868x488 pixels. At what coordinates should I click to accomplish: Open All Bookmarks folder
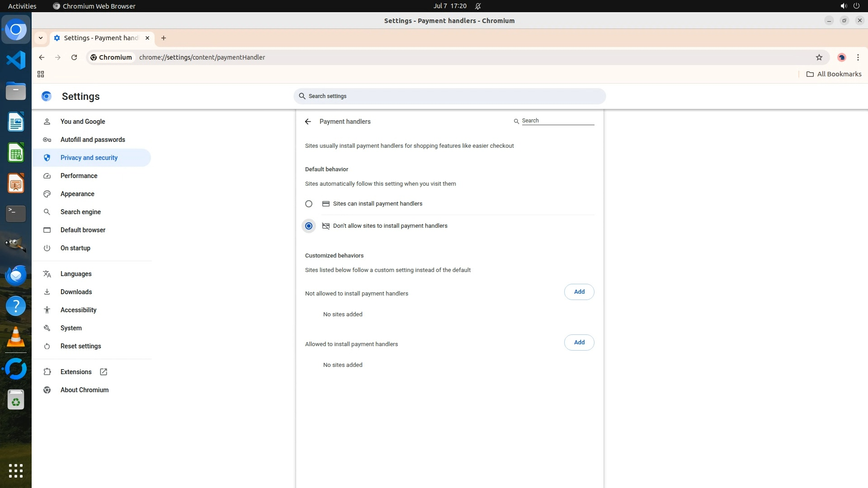pos(834,74)
